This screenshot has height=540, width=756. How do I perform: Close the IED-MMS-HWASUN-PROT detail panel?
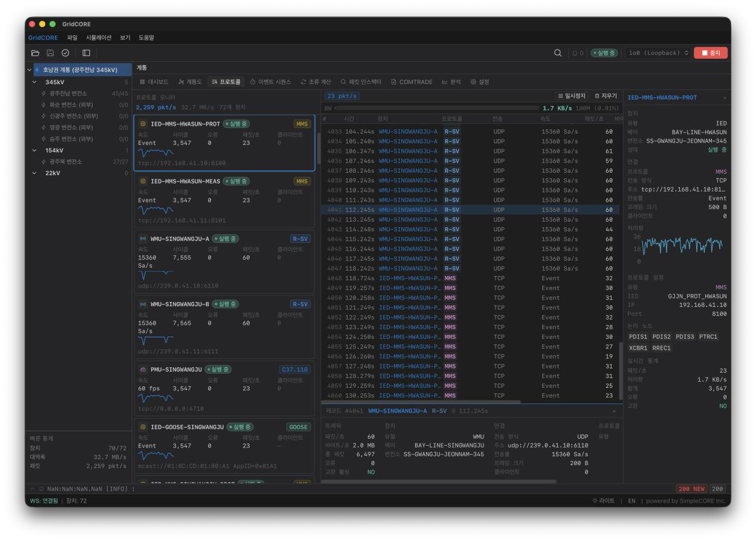(x=725, y=98)
